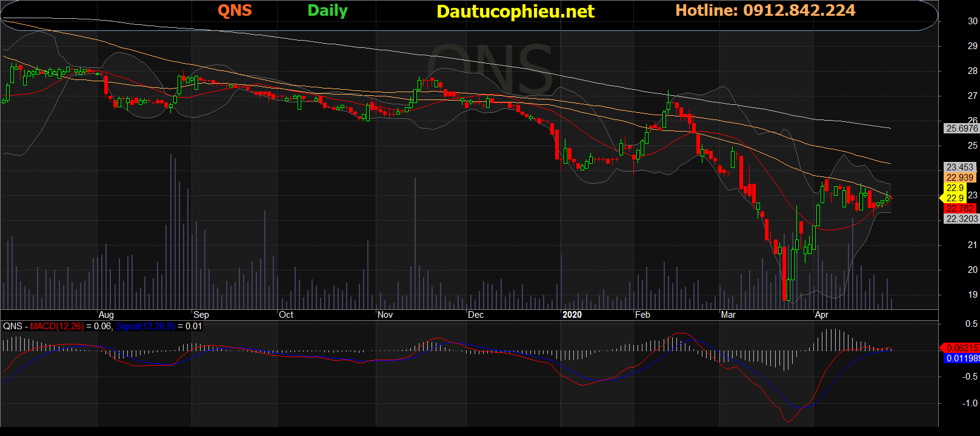The image size is (980, 436).
Task: Click the Signal(12,26,9) indicator label
Action: (145, 326)
